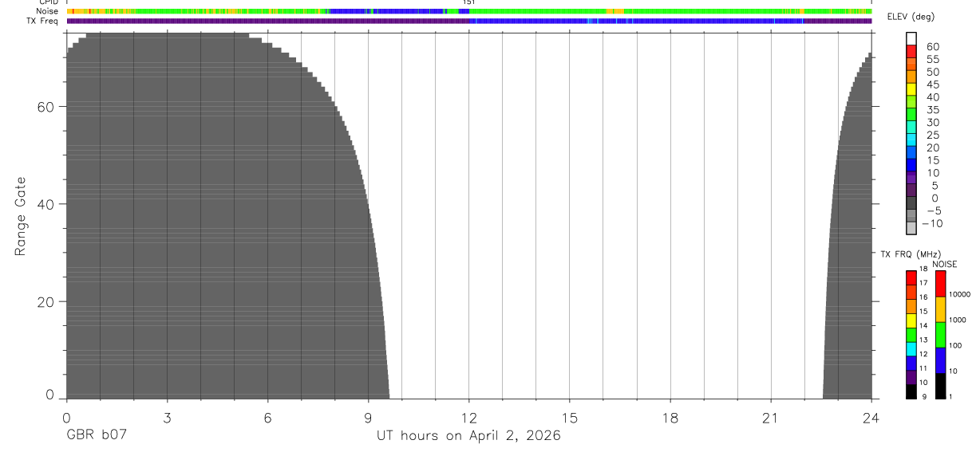Click the '21' hour tick on the x-axis
Image resolution: width=980 pixels, height=452 pixels.
click(771, 418)
